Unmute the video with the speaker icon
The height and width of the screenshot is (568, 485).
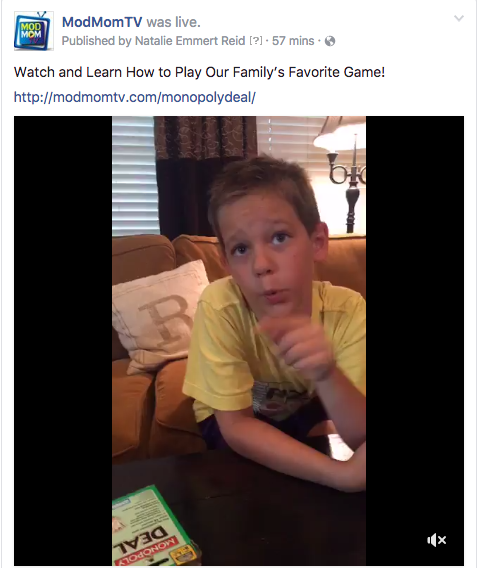coord(436,540)
